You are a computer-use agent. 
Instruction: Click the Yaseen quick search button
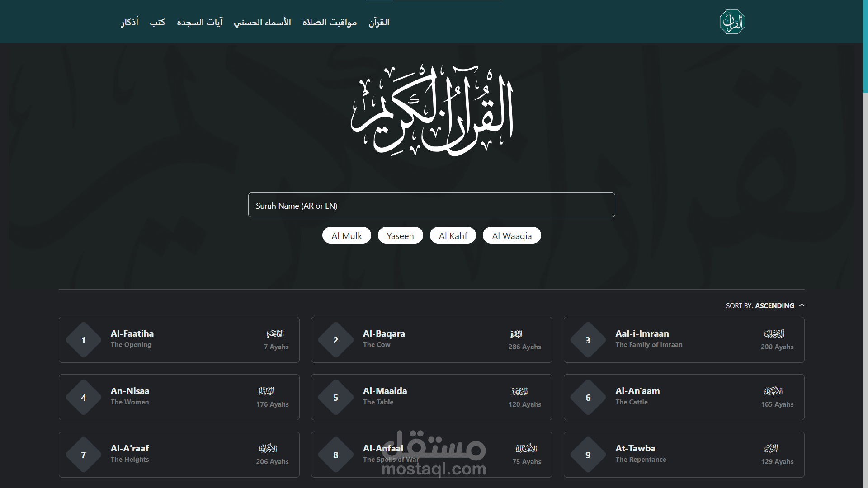[400, 235]
